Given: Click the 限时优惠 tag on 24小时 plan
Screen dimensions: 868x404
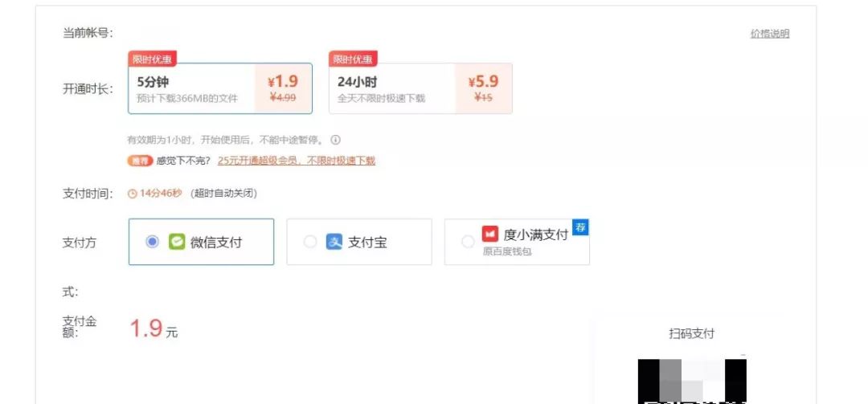Looking at the screenshot, I should pos(353,59).
